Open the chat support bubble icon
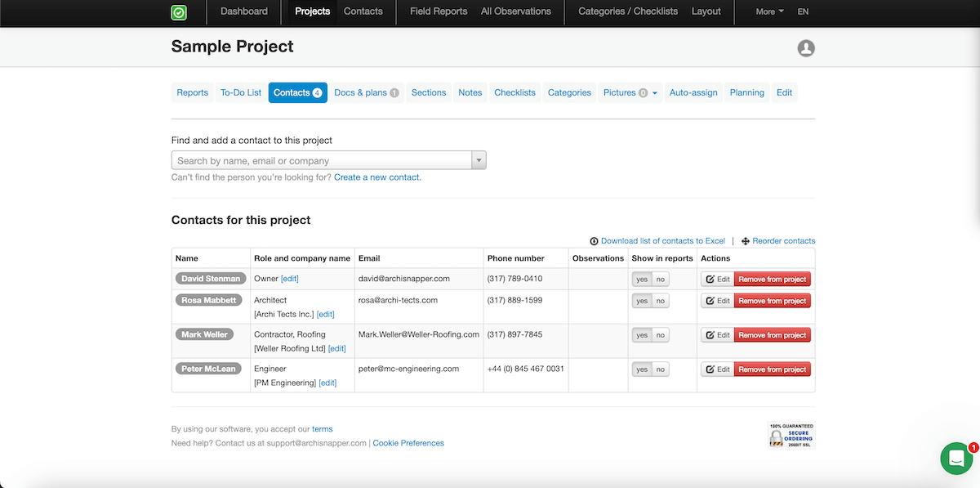980x488 pixels. click(955, 458)
